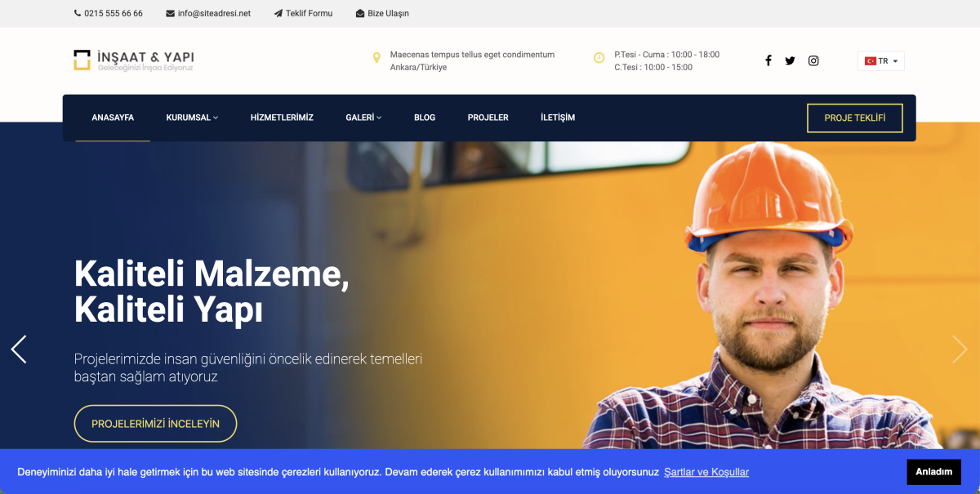Select PROJELER in the navigation bar
Viewport: 980px width, 494px height.
pyautogui.click(x=488, y=117)
